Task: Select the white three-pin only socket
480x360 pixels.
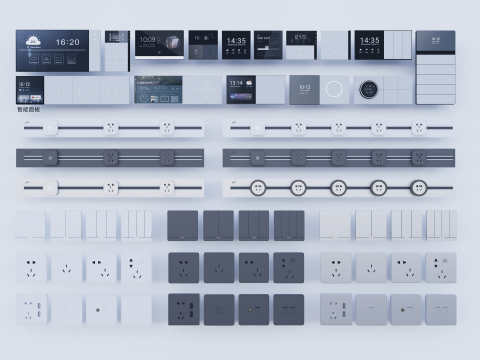Action: point(67,268)
